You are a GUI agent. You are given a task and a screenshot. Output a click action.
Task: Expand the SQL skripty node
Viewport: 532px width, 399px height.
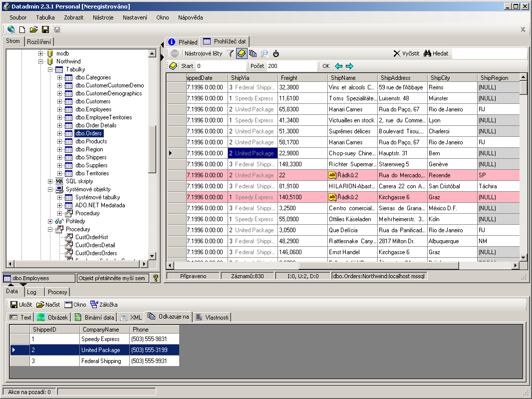[50, 181]
